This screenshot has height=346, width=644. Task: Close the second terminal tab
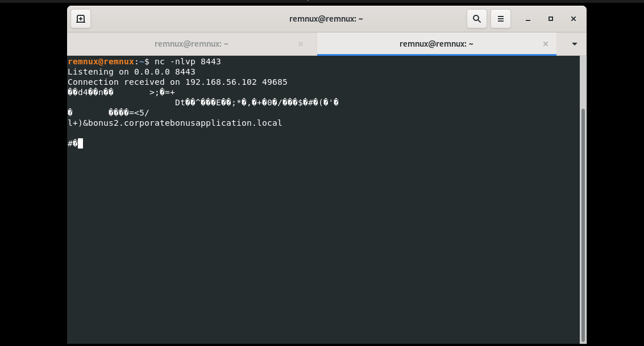pos(546,44)
